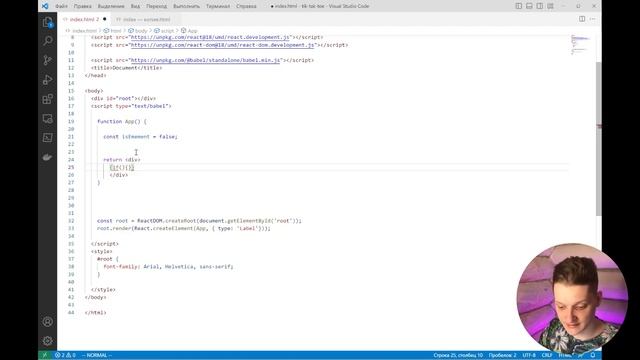Click the code minimap
This screenshot has height=360, width=640.
(581, 45)
